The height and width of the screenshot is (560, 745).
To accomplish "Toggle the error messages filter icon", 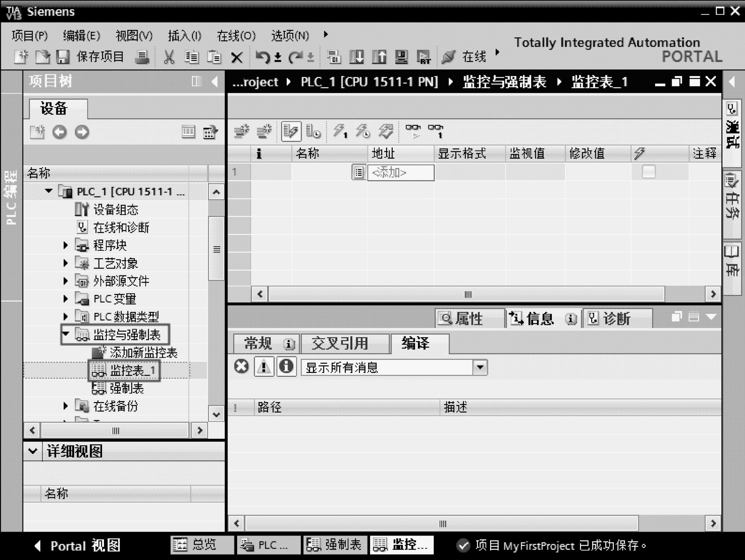I will tap(241, 366).
